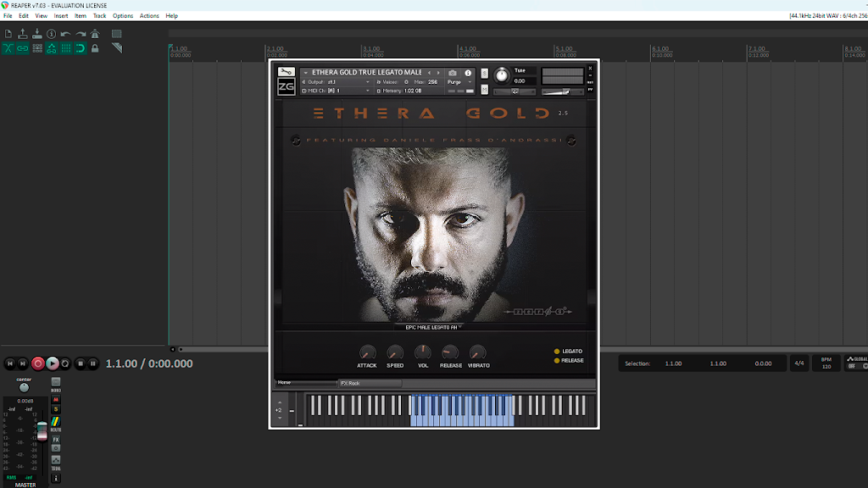868x488 pixels.
Task: Toggle auto-crossfade toolbar button
Action: (8, 48)
